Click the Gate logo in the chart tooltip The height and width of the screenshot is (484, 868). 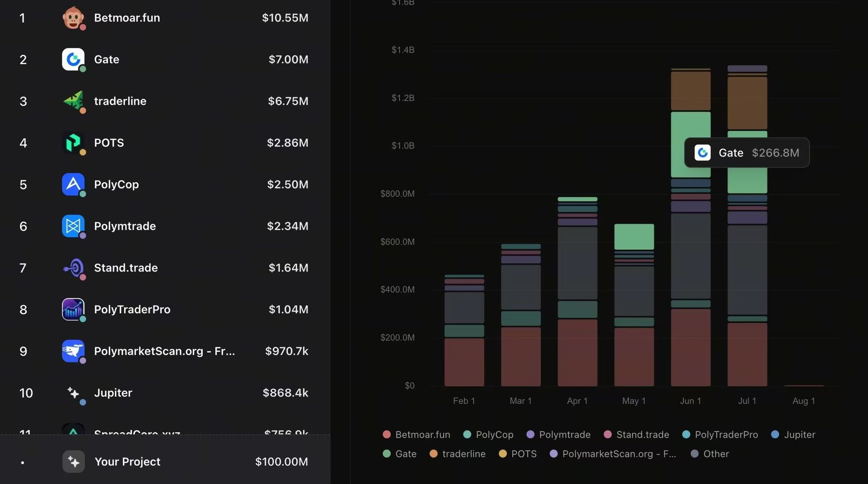[702, 153]
